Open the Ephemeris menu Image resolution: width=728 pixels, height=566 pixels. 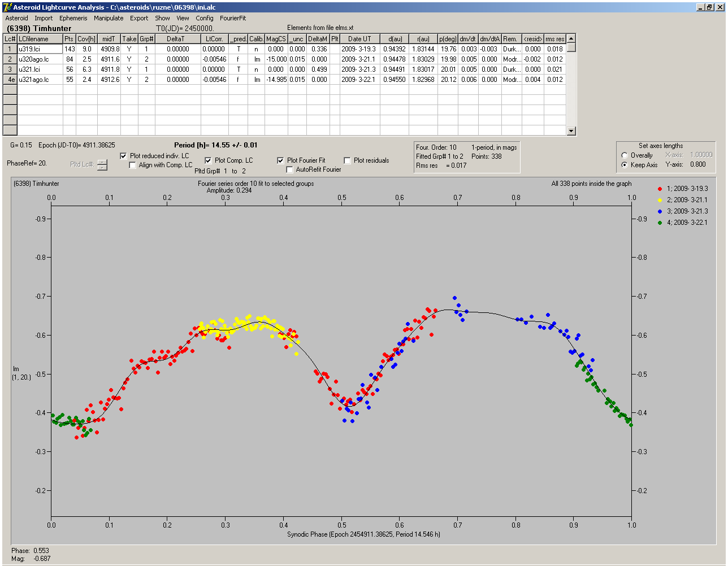coord(73,18)
